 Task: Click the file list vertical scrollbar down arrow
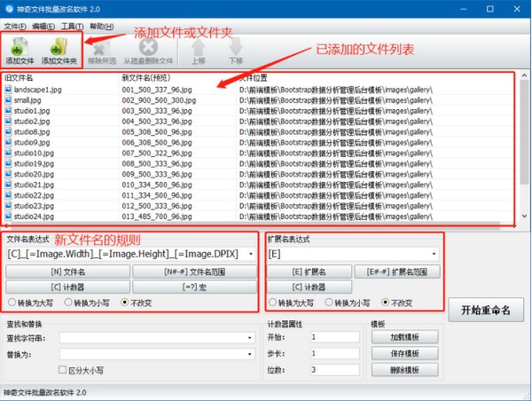(x=525, y=216)
